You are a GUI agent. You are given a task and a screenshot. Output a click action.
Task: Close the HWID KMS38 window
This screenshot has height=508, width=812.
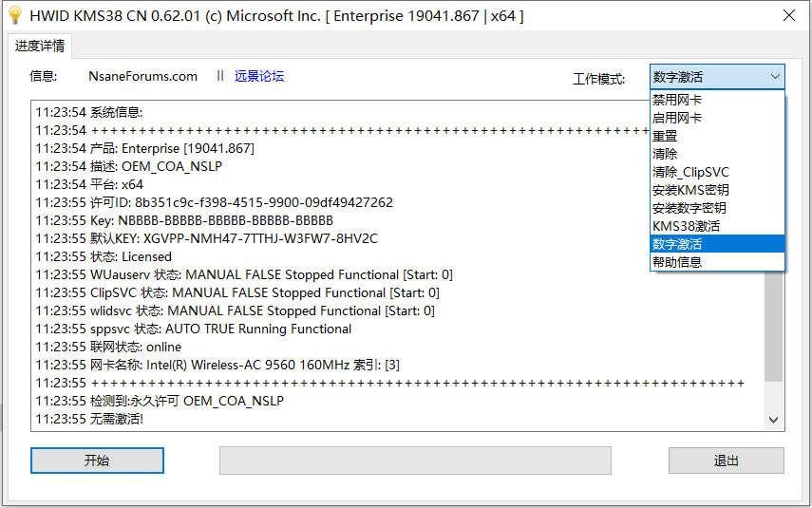[788, 15]
